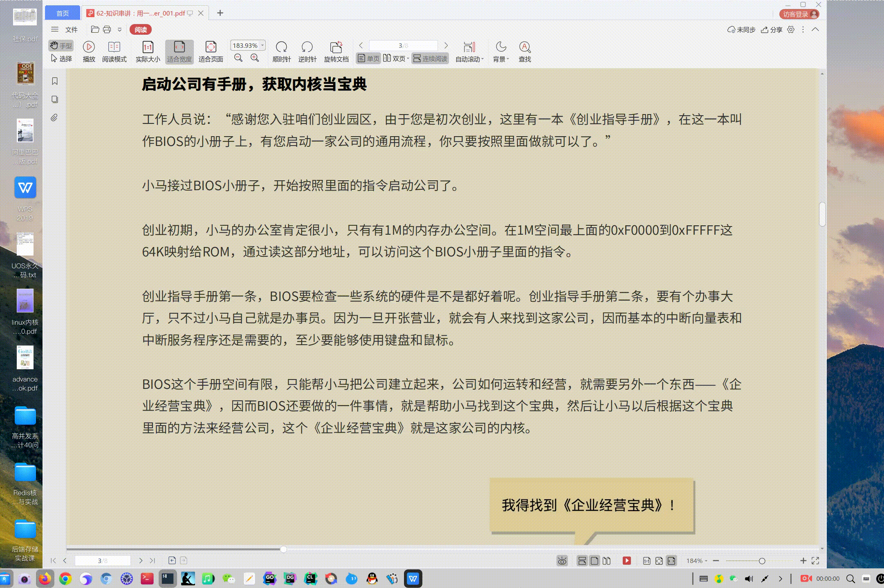
Task: Expand the 183.93% zoom dropdown
Action: tap(263, 45)
